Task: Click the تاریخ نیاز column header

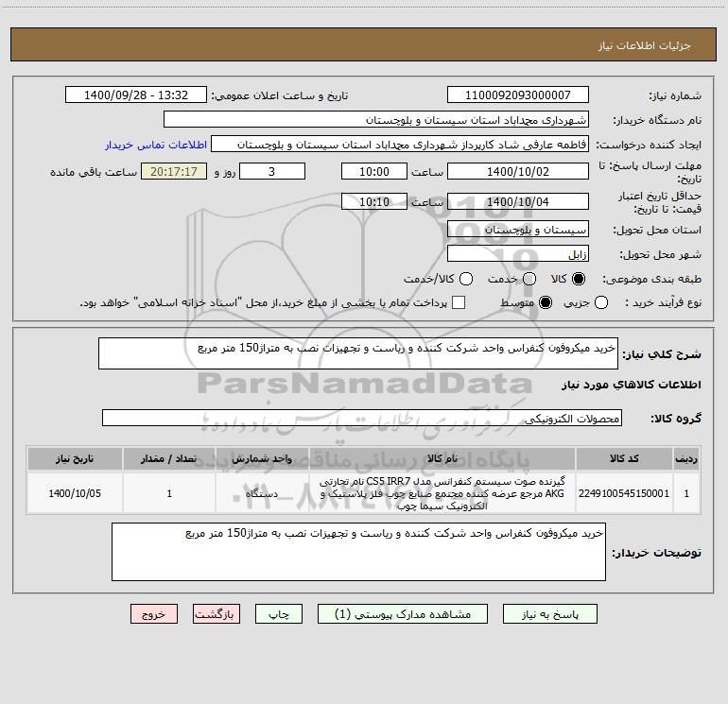Action: [x=75, y=458]
